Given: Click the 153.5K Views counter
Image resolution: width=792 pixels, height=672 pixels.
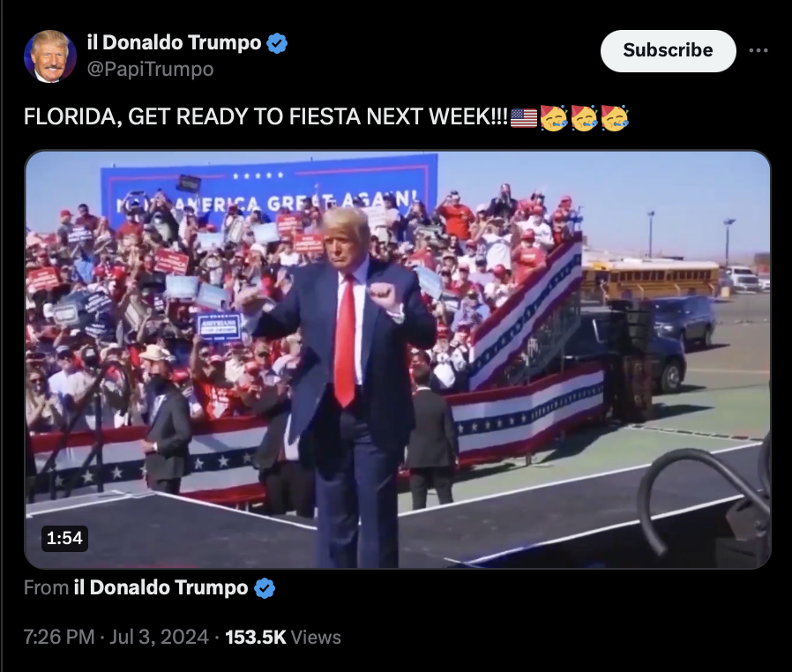Looking at the screenshot, I should [x=283, y=637].
